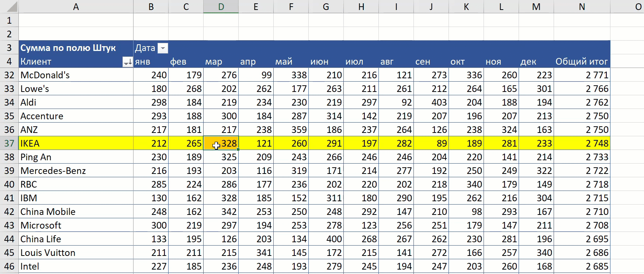644x274 pixels.
Task: Select row header 32
Action: [x=9, y=75]
